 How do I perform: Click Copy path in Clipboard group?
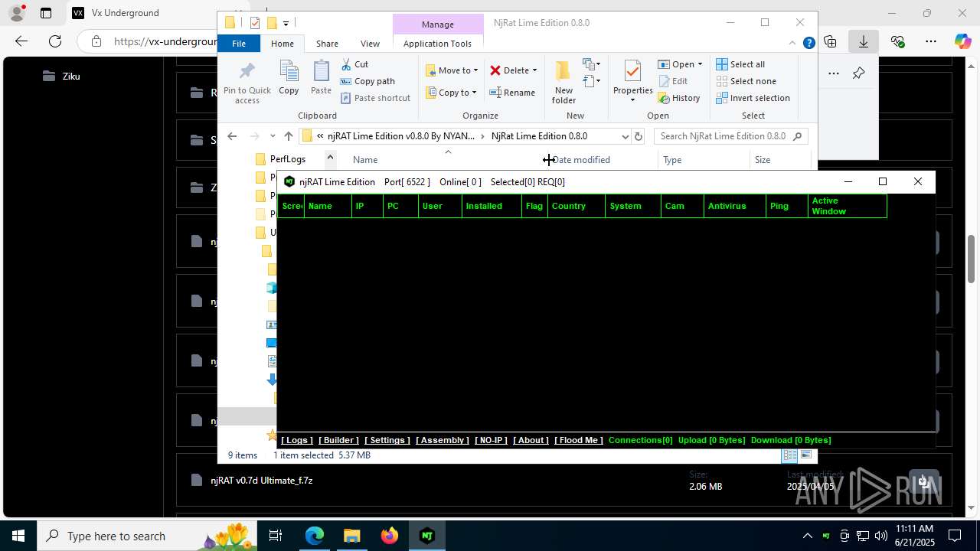367,81
